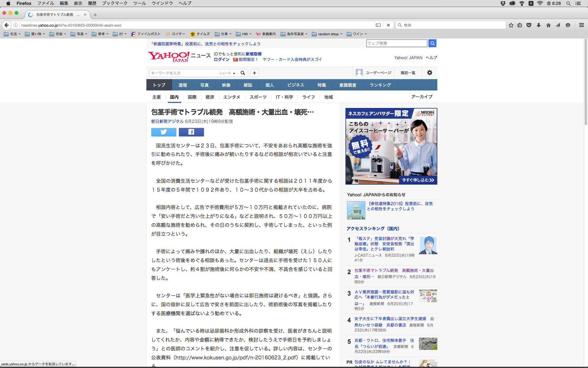Go to Firefox home page icon

pos(548,25)
